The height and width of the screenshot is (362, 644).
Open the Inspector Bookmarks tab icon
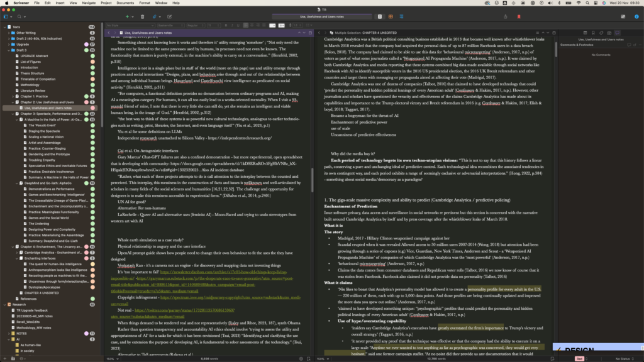[x=593, y=33]
